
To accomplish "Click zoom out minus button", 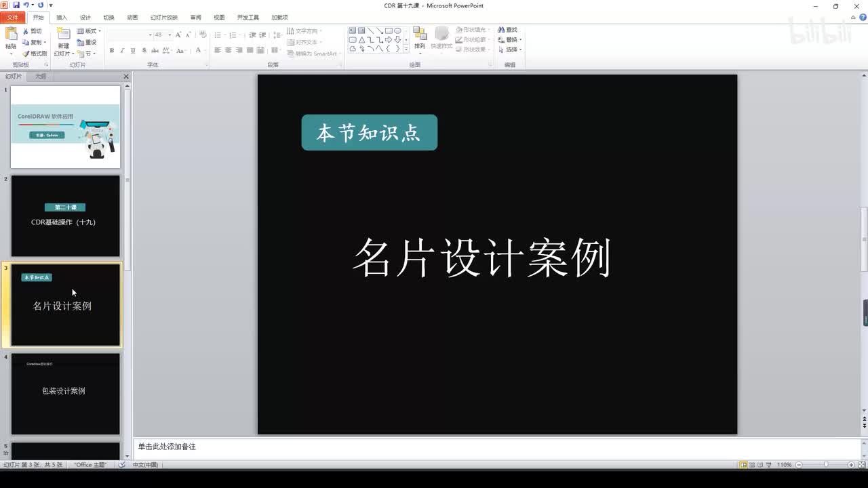I will 799,465.
